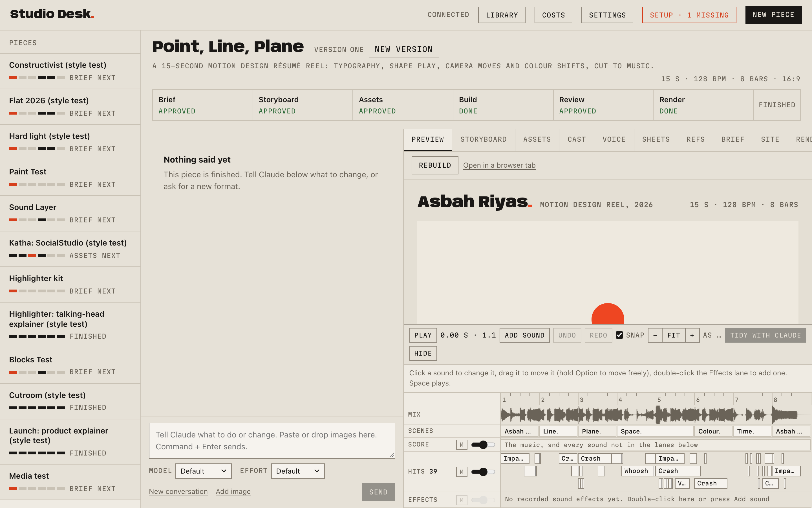The image size is (812, 508).
Task: Open the Library page
Action: [x=502, y=15]
